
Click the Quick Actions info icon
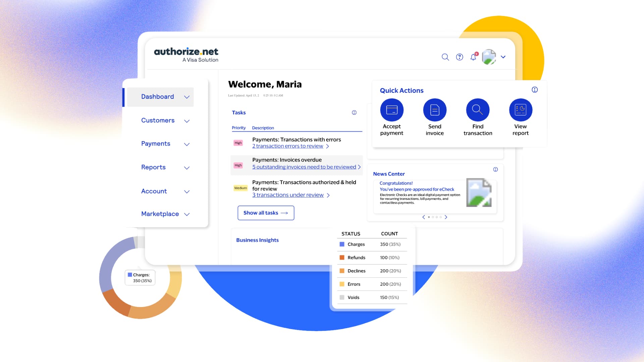coord(535,89)
